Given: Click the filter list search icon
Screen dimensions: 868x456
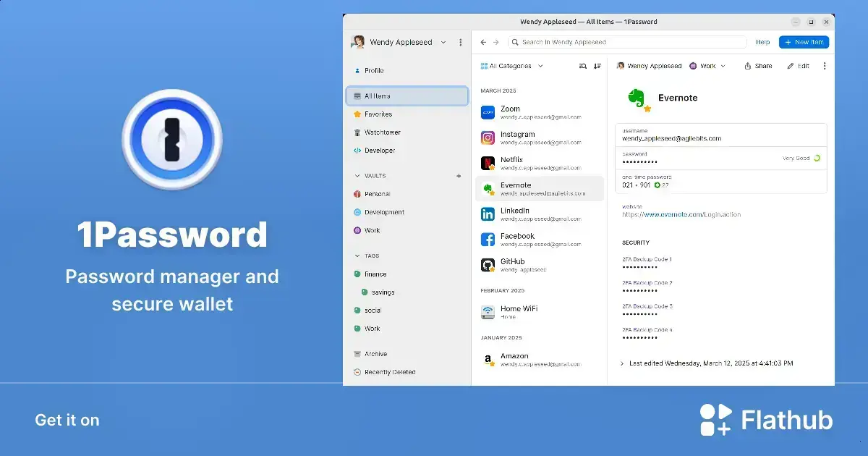Looking at the screenshot, I should pos(583,66).
